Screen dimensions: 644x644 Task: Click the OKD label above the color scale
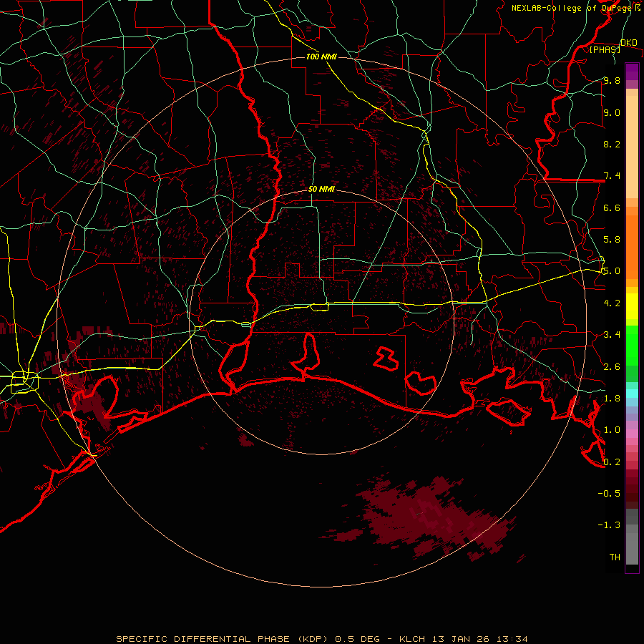point(628,43)
